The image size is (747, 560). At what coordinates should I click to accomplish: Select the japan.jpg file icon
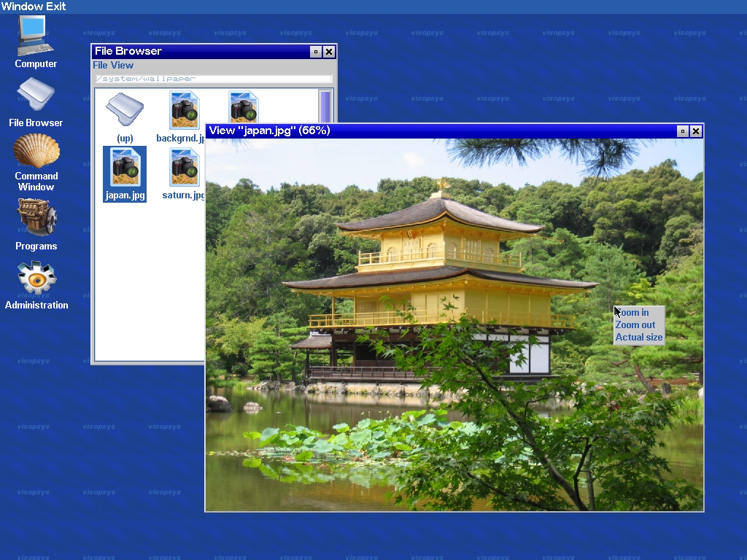125,174
